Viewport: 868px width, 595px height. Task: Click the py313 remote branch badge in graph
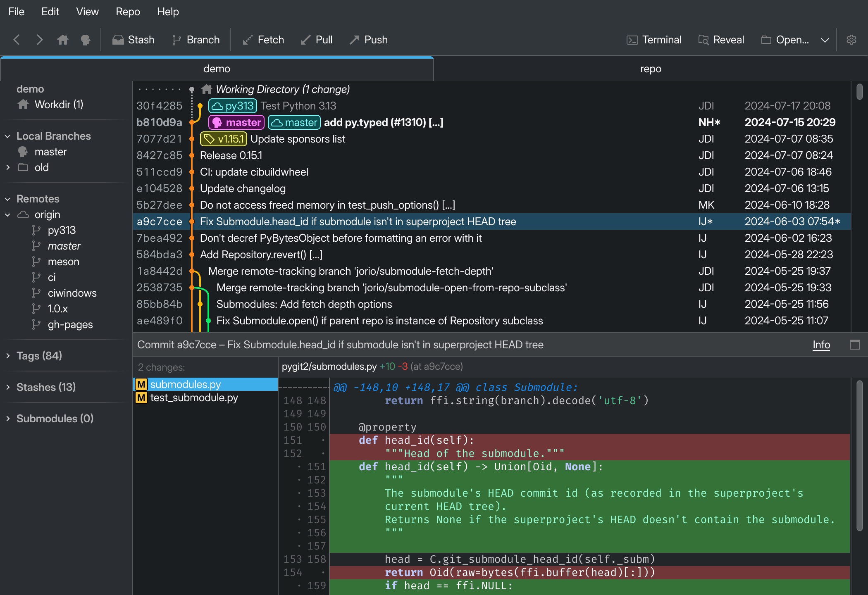[x=233, y=106]
